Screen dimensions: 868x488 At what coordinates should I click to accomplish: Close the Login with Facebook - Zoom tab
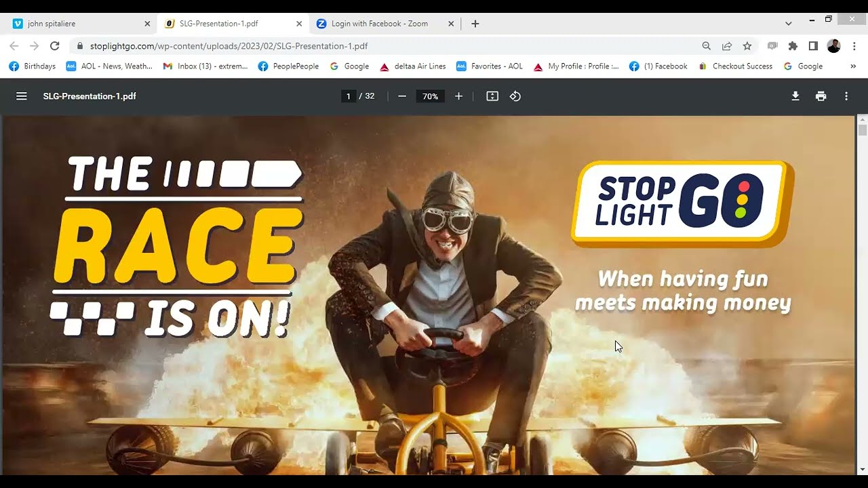[451, 24]
